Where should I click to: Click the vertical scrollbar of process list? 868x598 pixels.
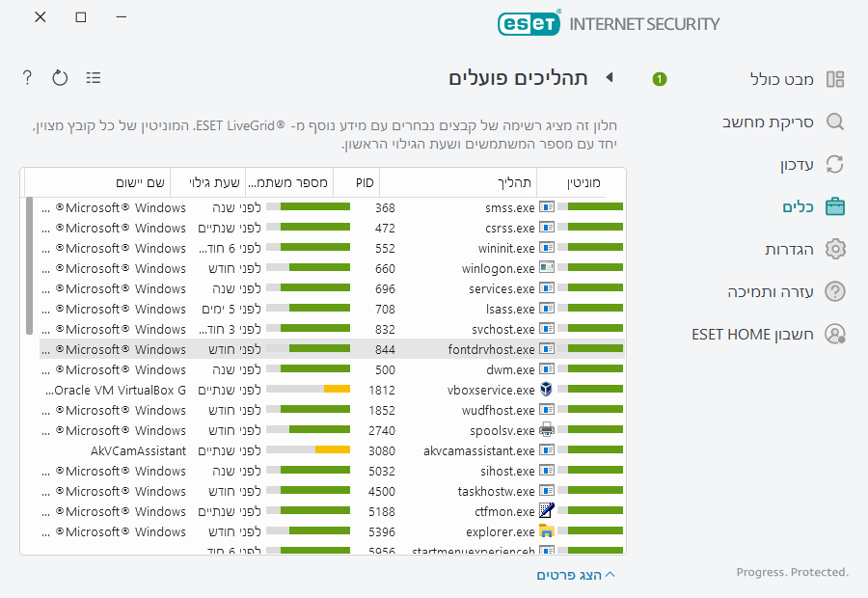(30, 265)
